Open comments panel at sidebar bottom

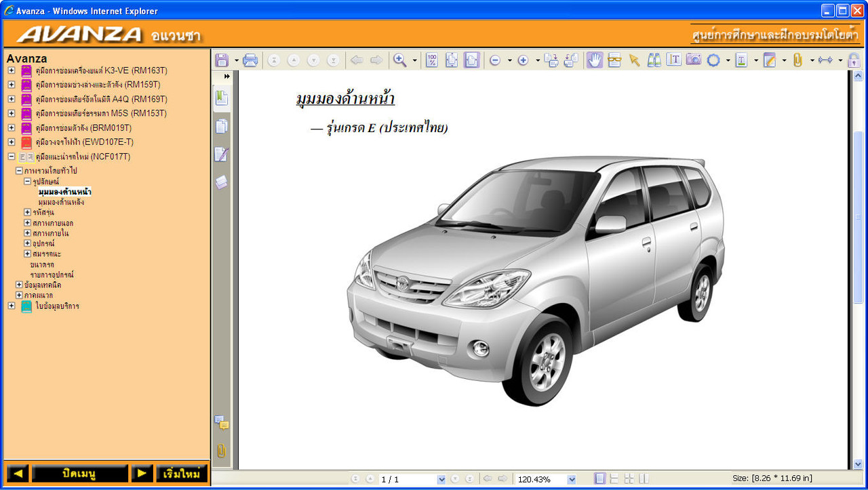click(x=221, y=423)
